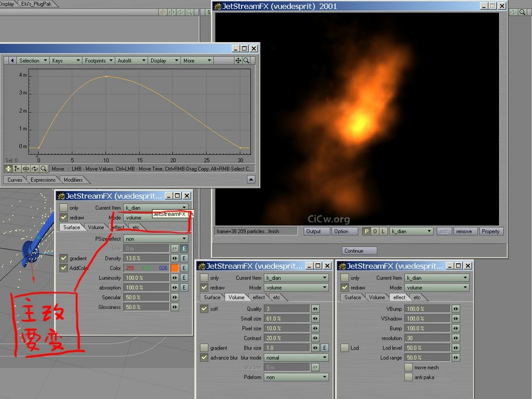Click the crosshair center icon in viewport header
This screenshot has height=399, width=532.
click(x=163, y=12)
